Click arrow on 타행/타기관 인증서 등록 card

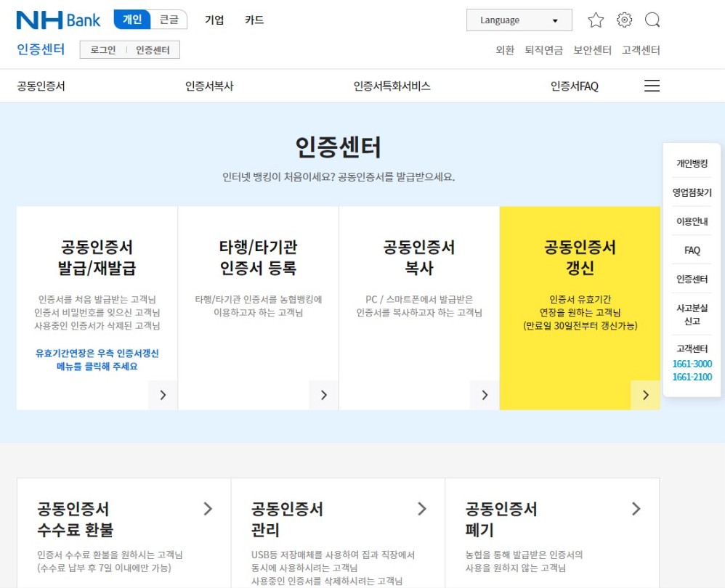(324, 395)
